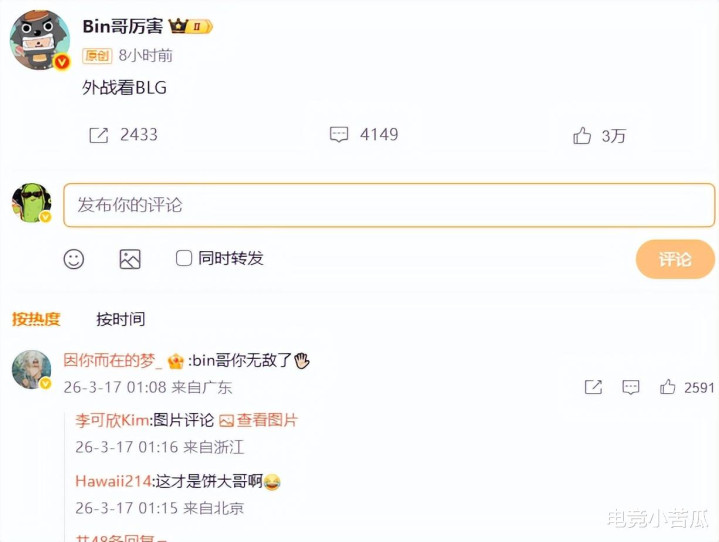Like the top comment with 2591 likes
Image resolution: width=719 pixels, height=542 pixels.
coord(667,387)
